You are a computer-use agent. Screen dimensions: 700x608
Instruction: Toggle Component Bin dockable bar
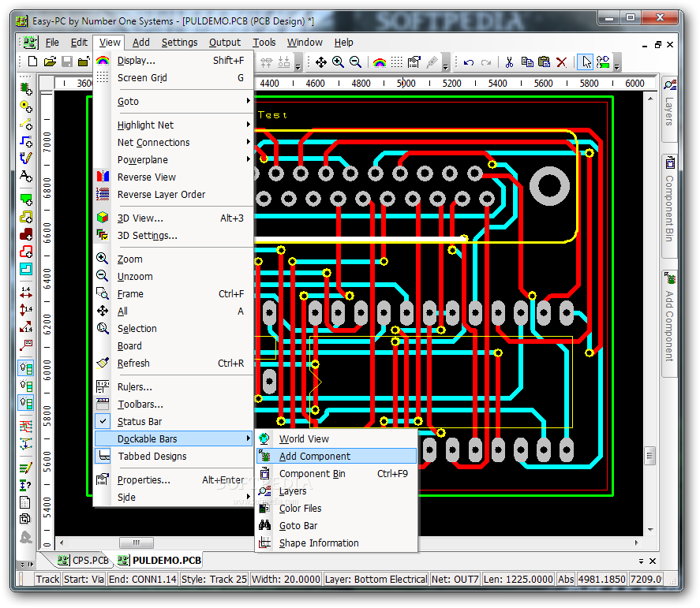coord(336,474)
